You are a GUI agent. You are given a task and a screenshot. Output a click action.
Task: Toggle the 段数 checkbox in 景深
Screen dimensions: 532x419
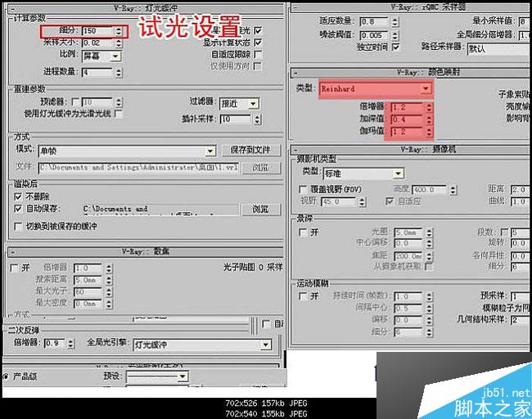coord(504,232)
